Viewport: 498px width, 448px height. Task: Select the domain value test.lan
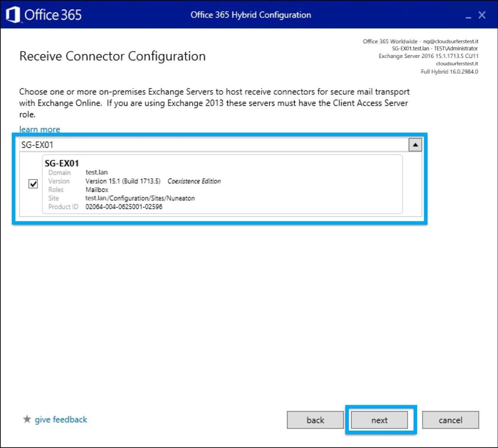(x=97, y=172)
